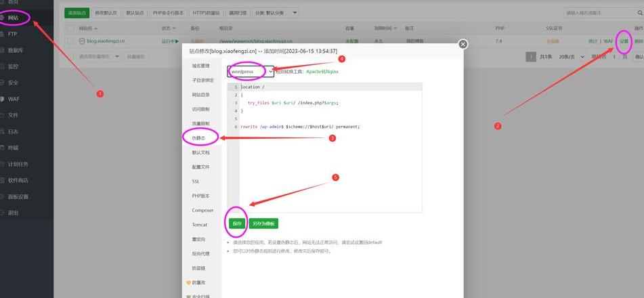
Task: Open the batch operation dropdown below the table
Action: (99, 56)
